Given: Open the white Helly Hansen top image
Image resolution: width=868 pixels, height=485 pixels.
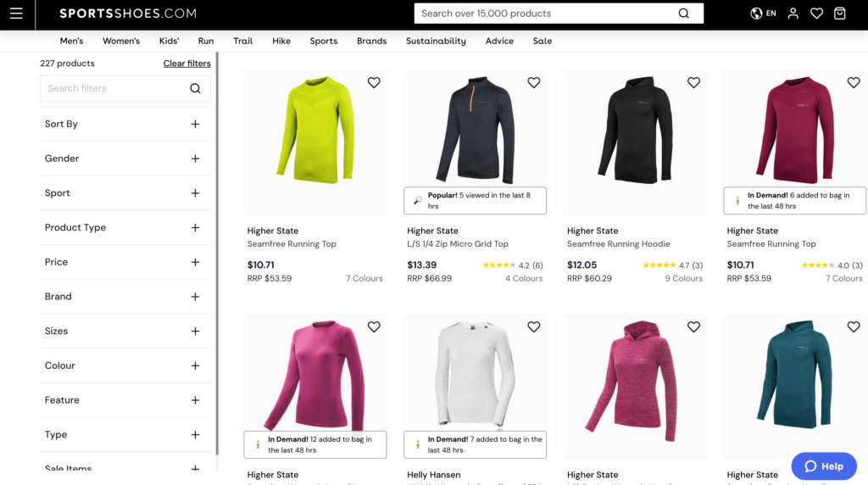Looking at the screenshot, I should pos(475,376).
